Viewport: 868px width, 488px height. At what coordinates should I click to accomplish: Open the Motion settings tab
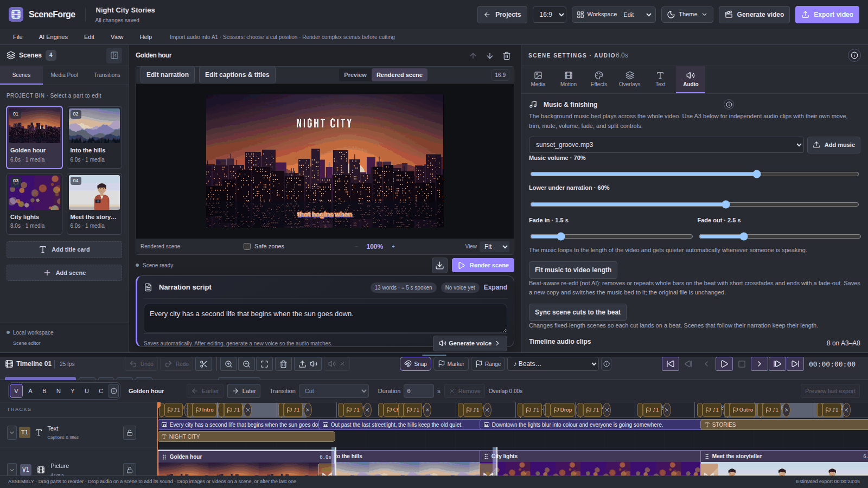coord(569,79)
